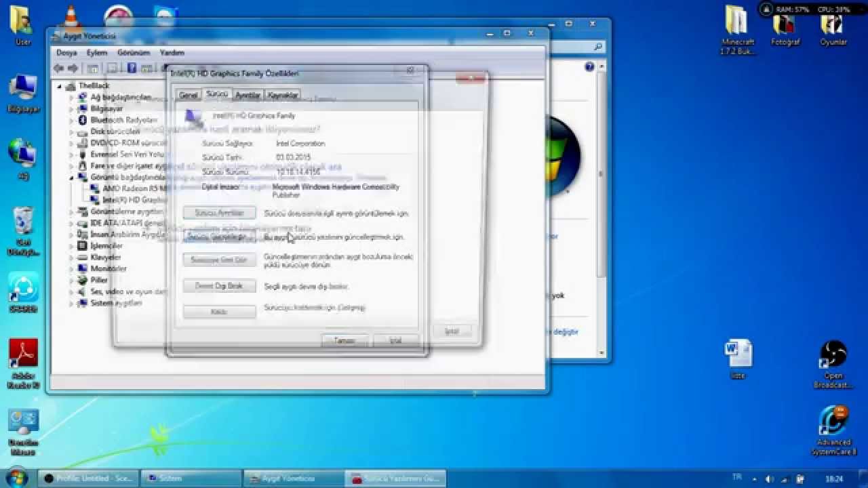Expand the Ağ bağdaştırıcıları node
868x488 pixels.
(71, 98)
